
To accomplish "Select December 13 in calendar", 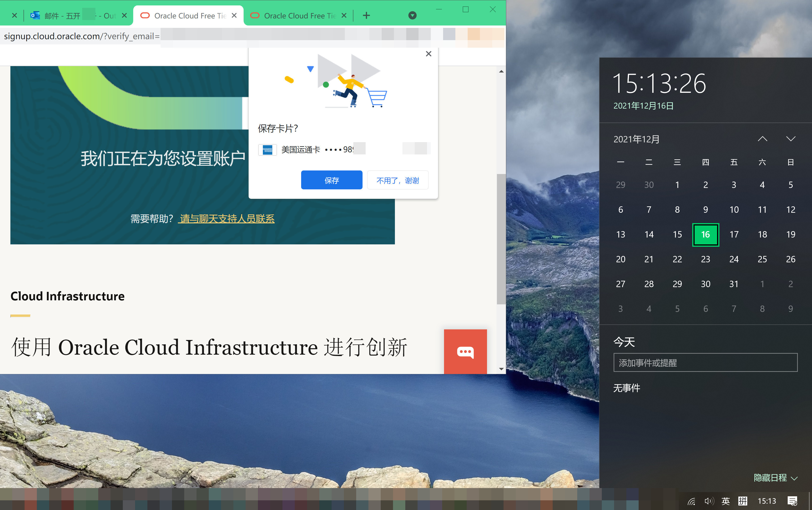I will [620, 235].
